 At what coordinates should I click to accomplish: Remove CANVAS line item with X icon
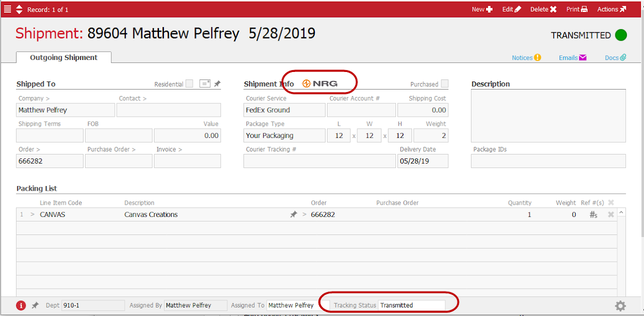611,215
